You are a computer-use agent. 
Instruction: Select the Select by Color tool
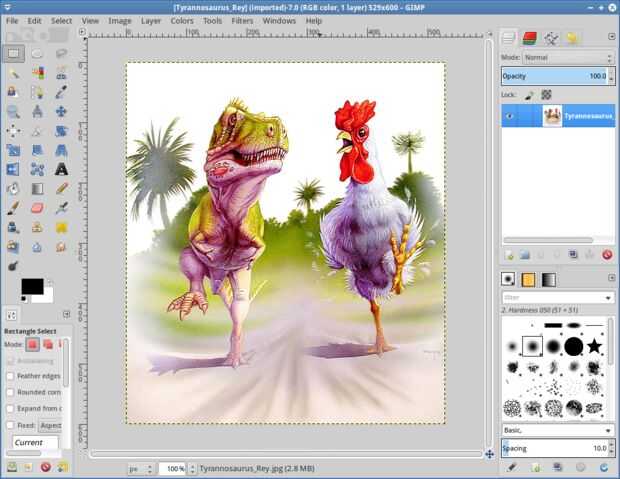[x=38, y=73]
